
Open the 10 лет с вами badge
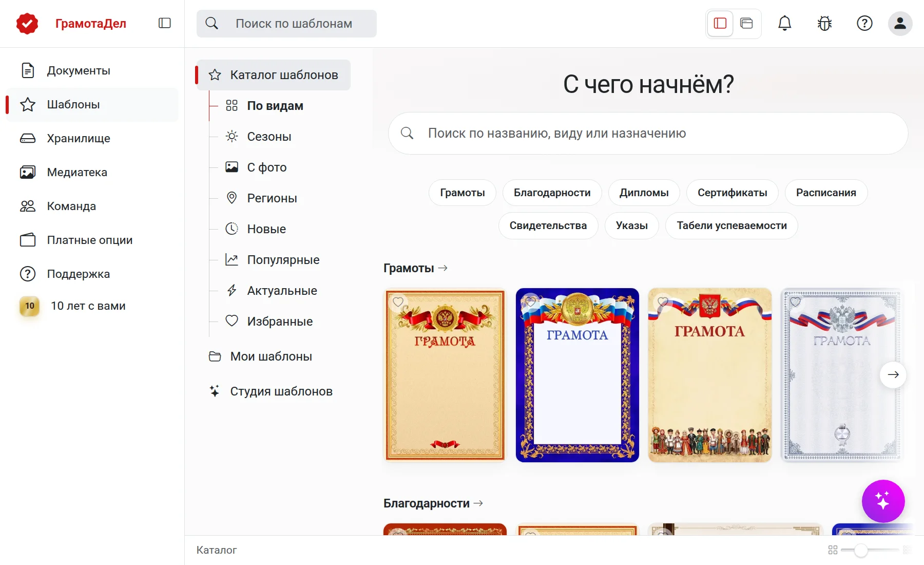click(x=30, y=306)
